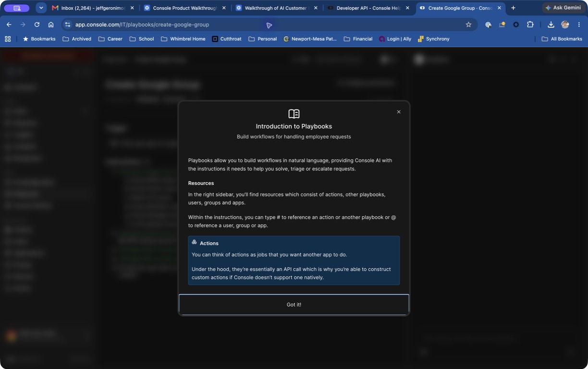Image resolution: width=588 pixels, height=369 pixels.
Task: Reload the current page
Action: coord(37,25)
